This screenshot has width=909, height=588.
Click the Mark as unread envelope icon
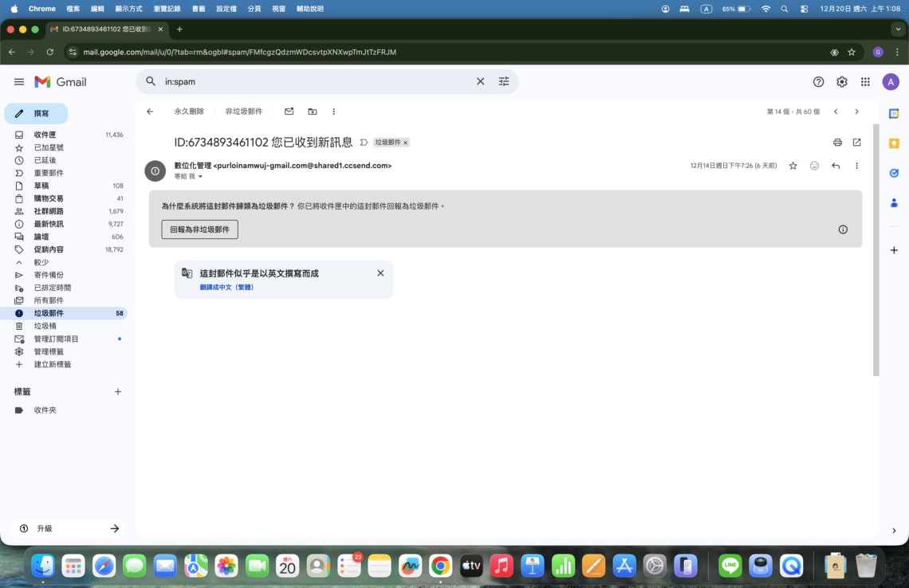point(289,112)
